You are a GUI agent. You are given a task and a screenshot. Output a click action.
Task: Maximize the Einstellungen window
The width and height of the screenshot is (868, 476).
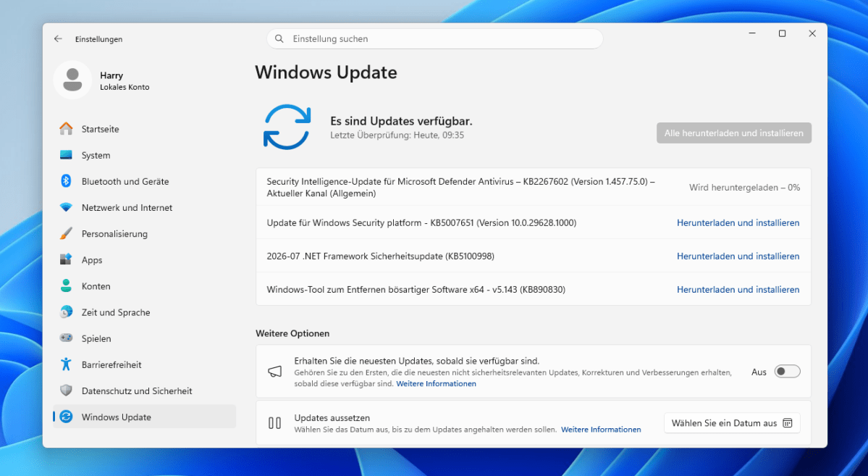pyautogui.click(x=782, y=34)
